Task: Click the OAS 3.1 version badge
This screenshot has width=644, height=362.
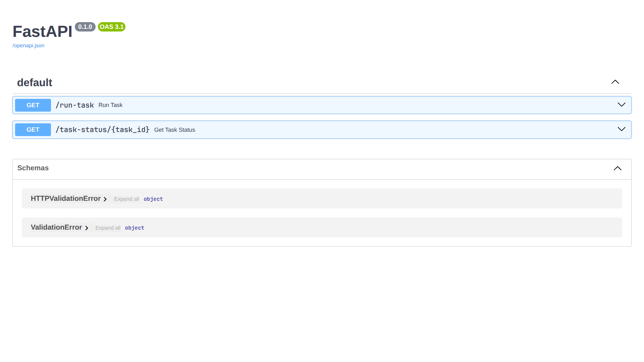Action: pyautogui.click(x=111, y=27)
